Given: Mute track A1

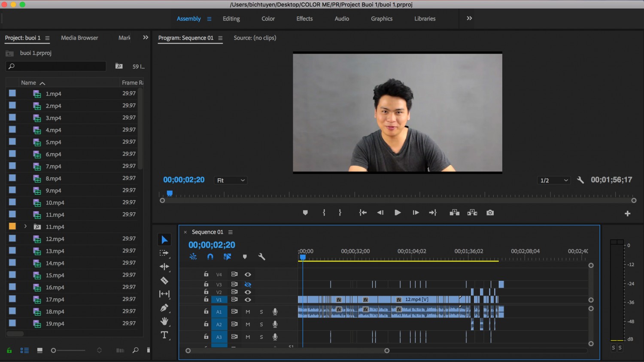Looking at the screenshot, I should [x=248, y=312].
